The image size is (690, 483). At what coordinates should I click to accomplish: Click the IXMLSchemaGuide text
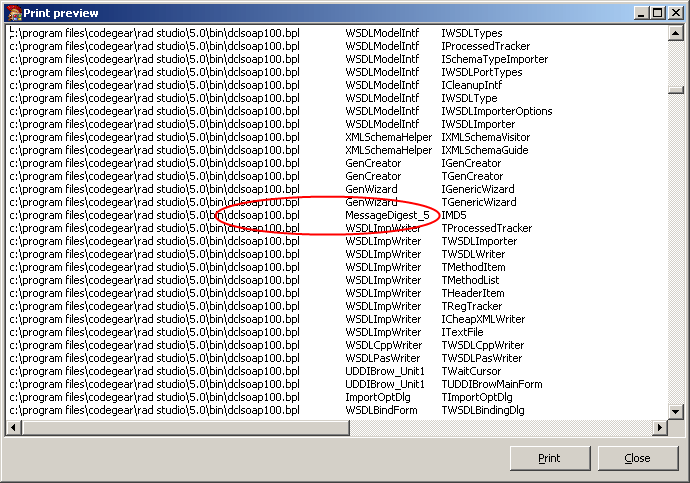click(x=485, y=150)
